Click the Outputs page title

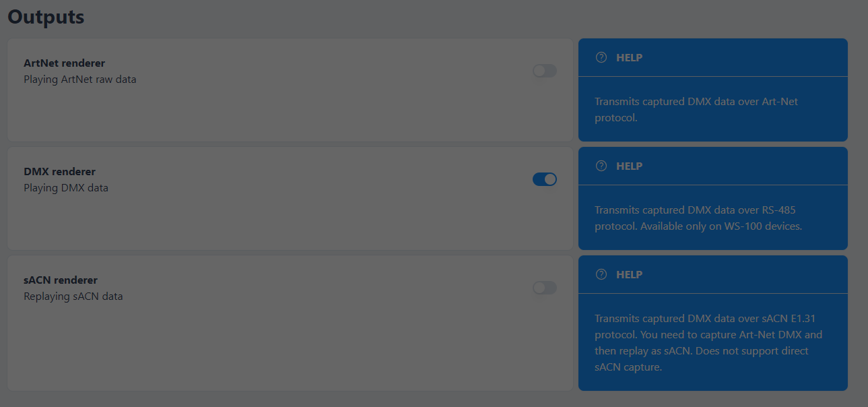[x=45, y=16]
